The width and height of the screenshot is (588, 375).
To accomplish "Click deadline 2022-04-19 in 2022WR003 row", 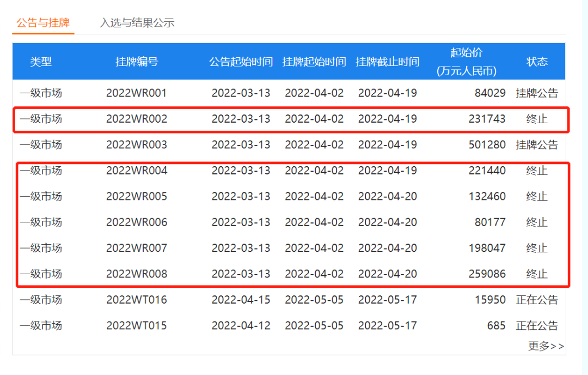I will pyautogui.click(x=388, y=145).
